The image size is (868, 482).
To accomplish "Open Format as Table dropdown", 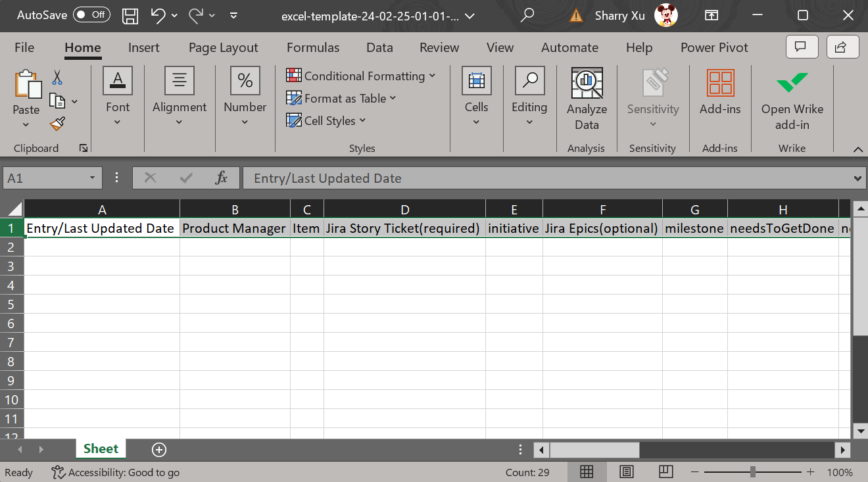I will (341, 98).
